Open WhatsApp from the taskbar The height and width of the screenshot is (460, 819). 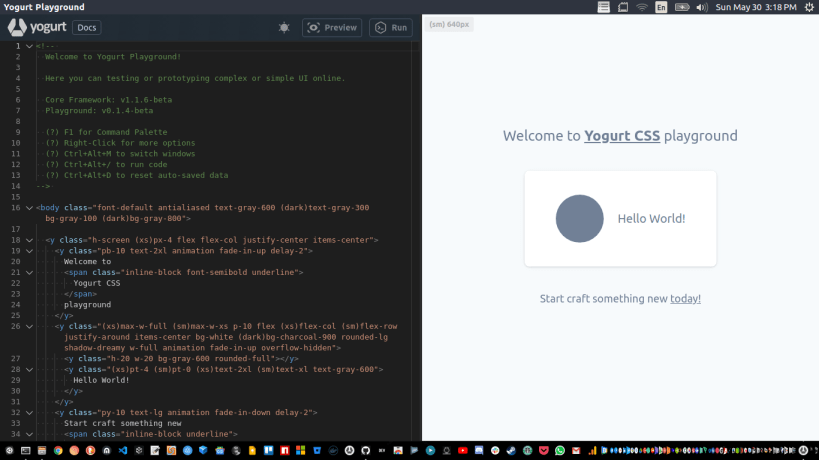(x=560, y=451)
